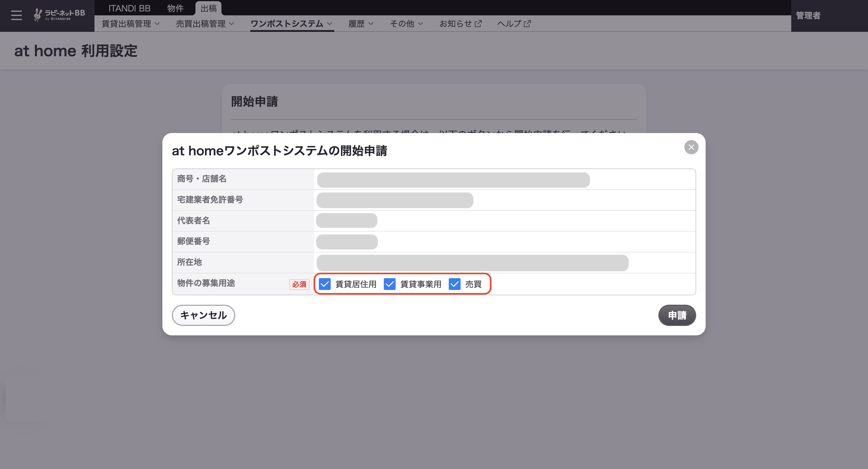
Task: Switch to the 出稿 tab
Action: [208, 8]
